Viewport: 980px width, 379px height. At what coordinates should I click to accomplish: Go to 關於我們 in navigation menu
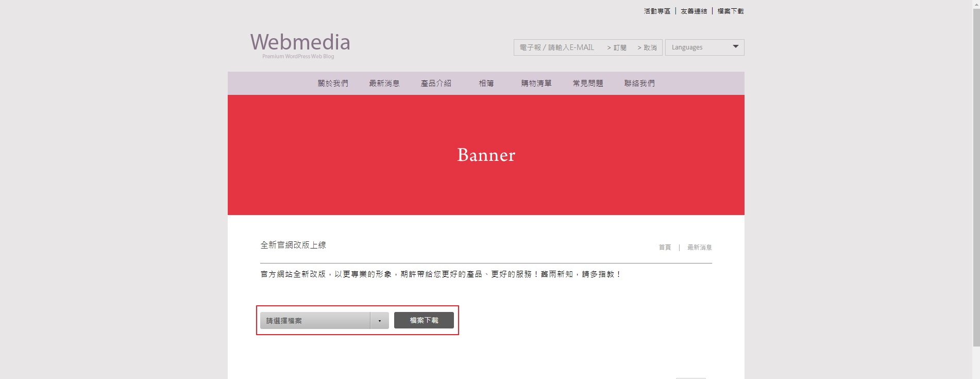click(333, 84)
